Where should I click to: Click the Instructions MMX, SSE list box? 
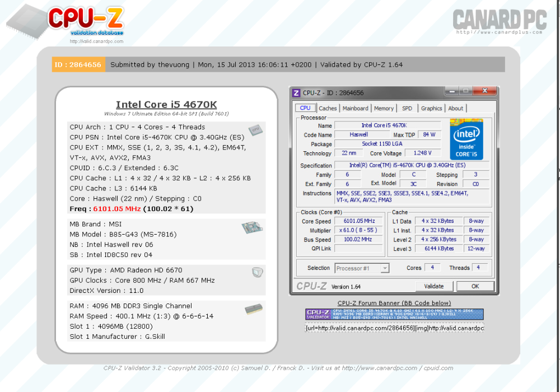tap(412, 197)
